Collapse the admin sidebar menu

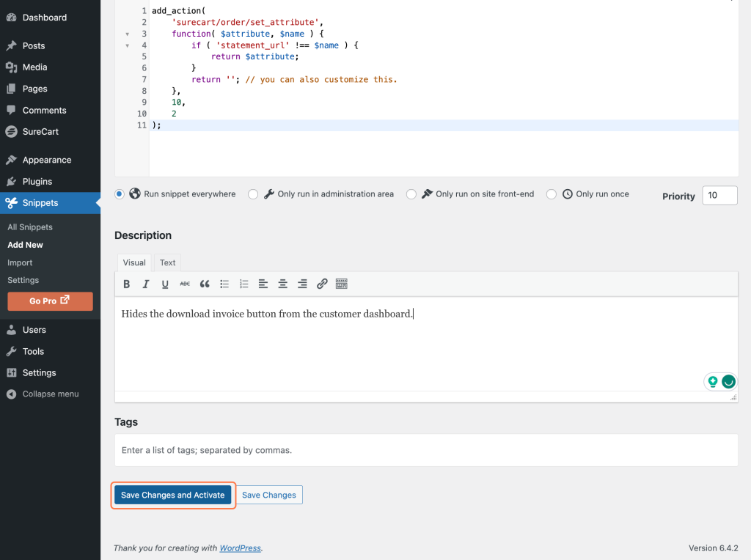pyautogui.click(x=50, y=394)
